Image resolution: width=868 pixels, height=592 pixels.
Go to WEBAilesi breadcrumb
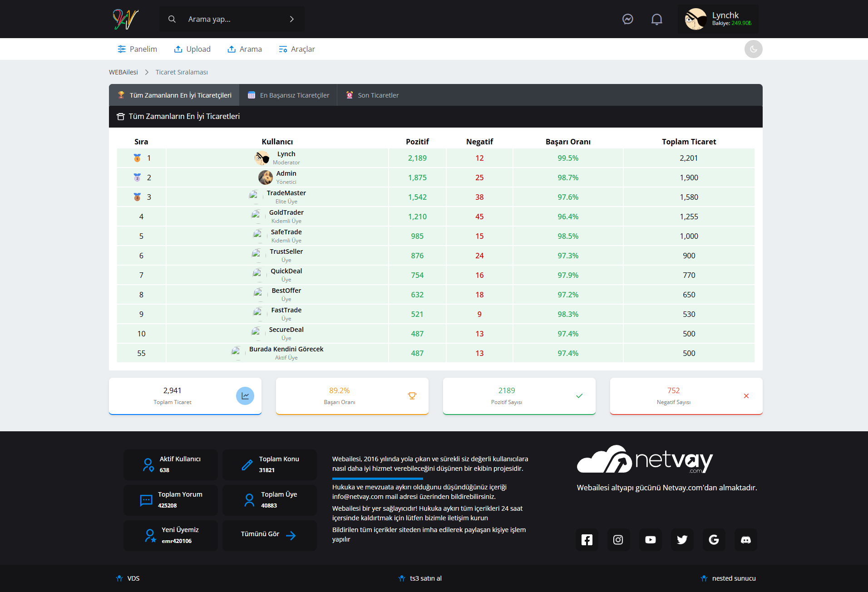[x=123, y=72]
